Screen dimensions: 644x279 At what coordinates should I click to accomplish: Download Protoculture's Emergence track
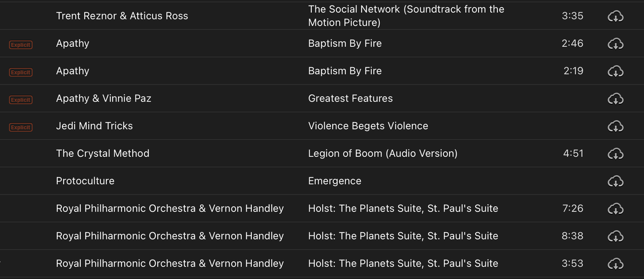point(615,181)
